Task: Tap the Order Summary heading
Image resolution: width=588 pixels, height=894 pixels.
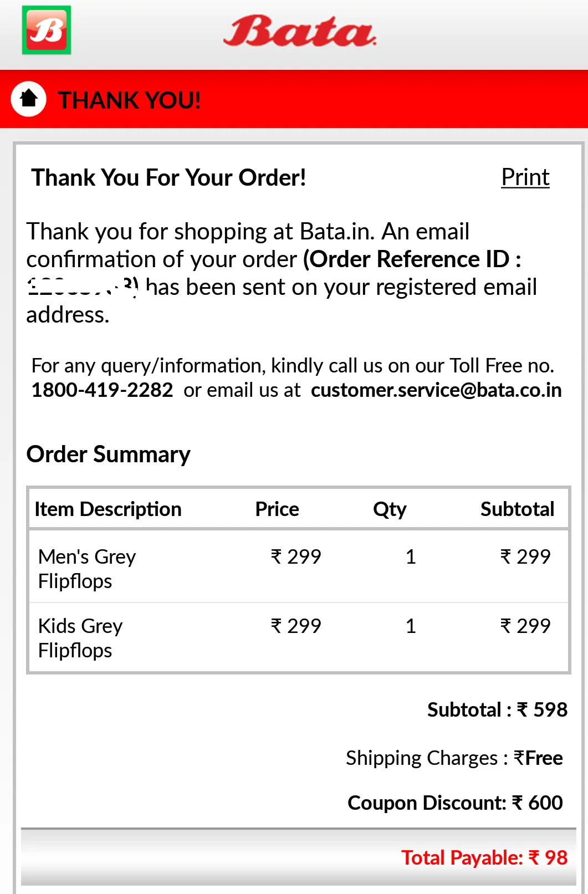Action: (109, 454)
